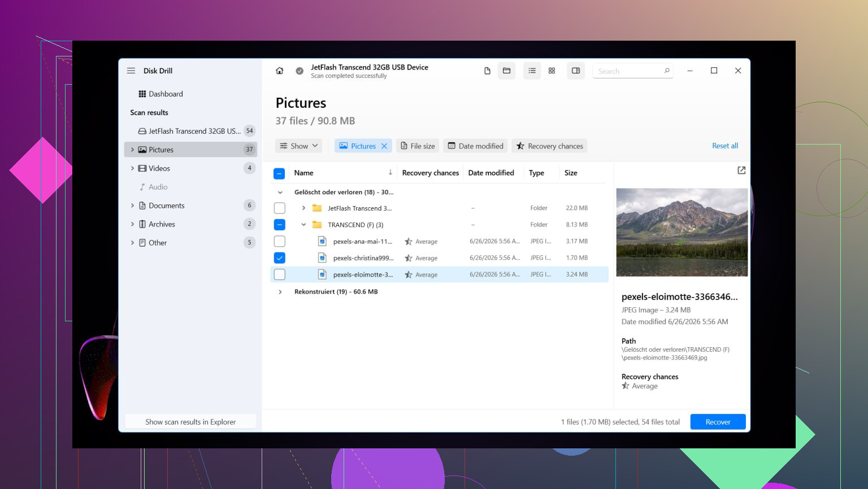Switch to folder view icon in toolbar
Screen dimensions: 868x489
point(506,71)
